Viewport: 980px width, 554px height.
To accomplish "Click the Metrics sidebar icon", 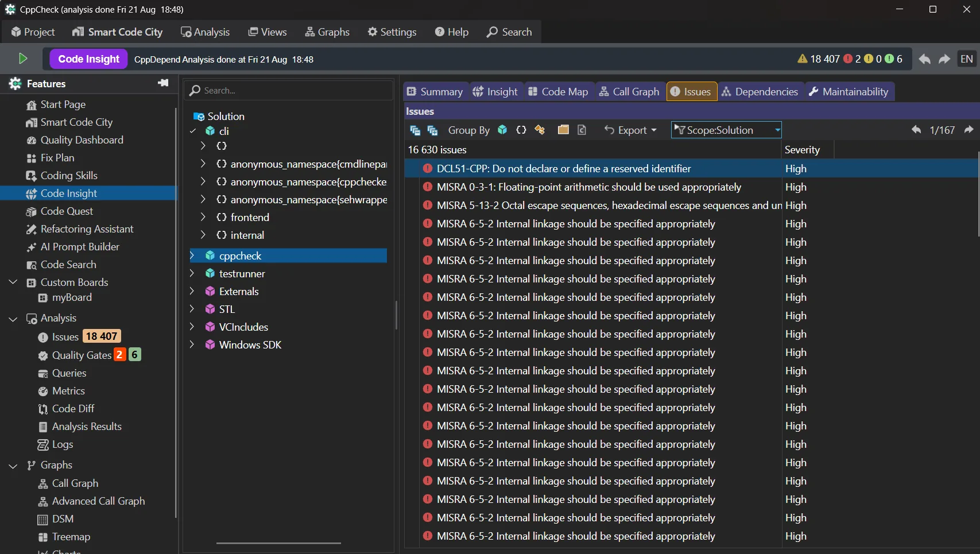I will tap(43, 391).
